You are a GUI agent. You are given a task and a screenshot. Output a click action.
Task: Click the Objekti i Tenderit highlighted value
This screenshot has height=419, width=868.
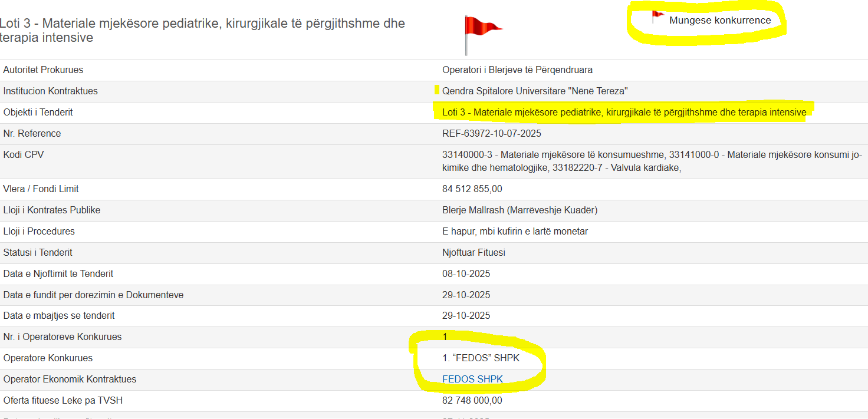point(624,113)
